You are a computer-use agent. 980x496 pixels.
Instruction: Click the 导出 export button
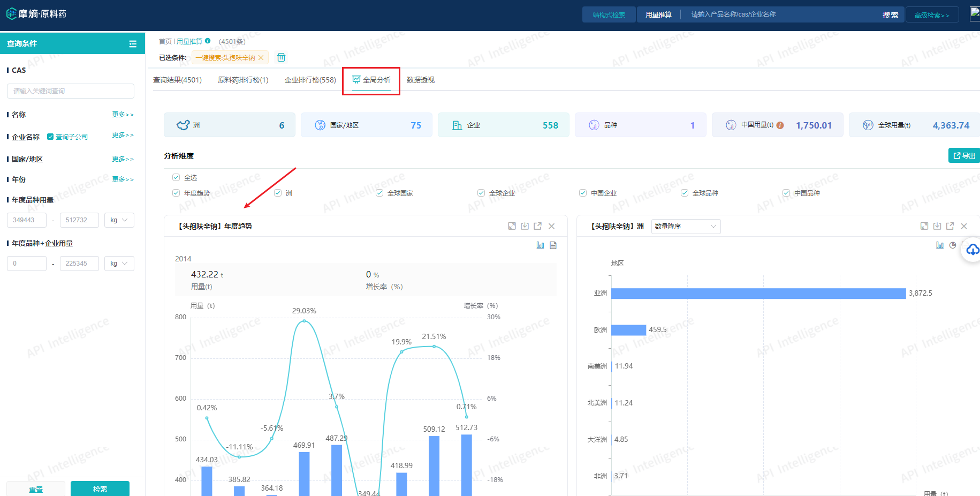[964, 155]
